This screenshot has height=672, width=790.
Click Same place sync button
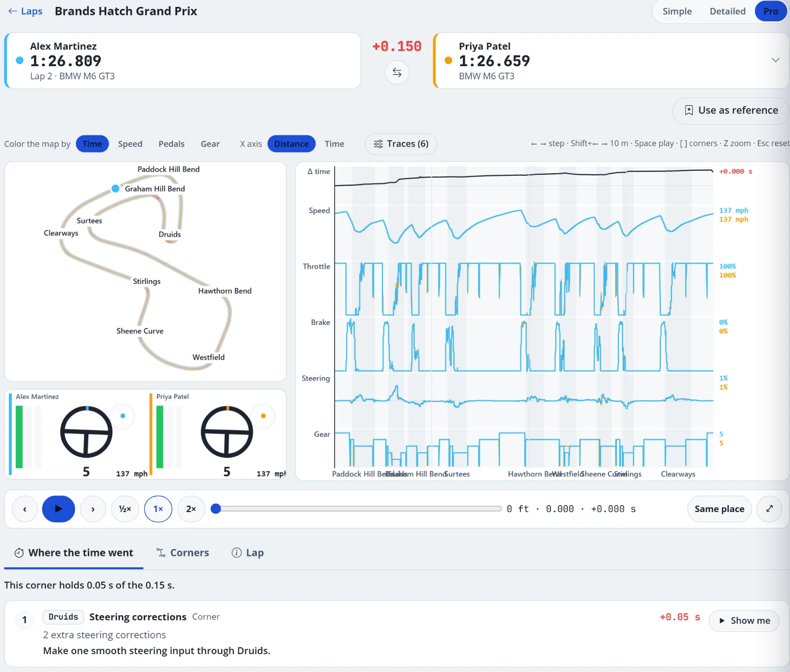(x=719, y=509)
